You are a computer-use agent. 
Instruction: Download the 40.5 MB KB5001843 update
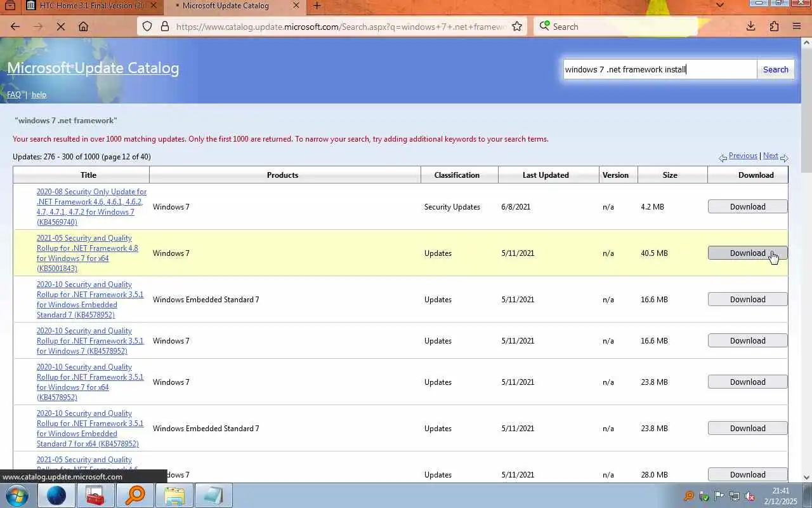747,253
